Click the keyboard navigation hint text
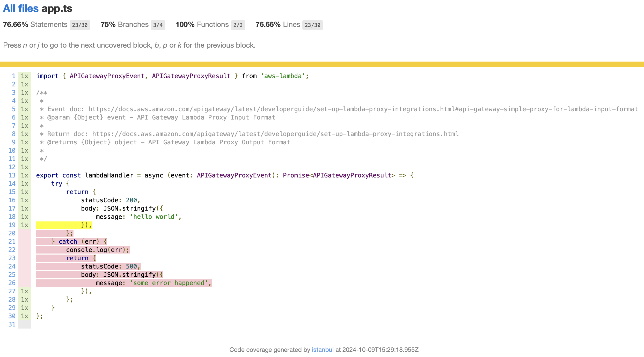Screen dimensions: 644x357 tap(129, 45)
